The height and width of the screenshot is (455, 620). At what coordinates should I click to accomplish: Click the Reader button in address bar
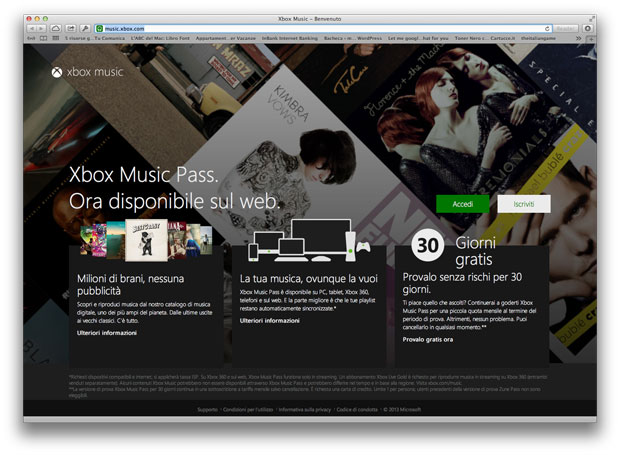(x=565, y=28)
